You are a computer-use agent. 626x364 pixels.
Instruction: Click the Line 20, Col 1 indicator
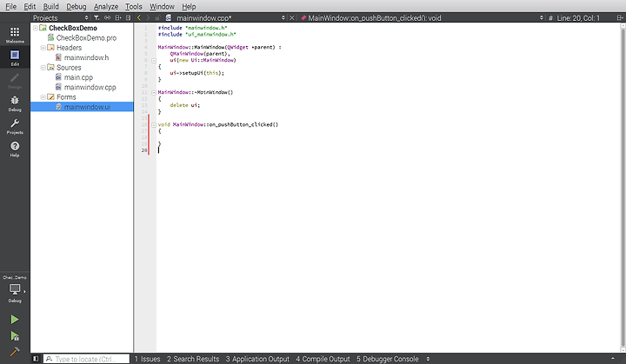point(578,18)
